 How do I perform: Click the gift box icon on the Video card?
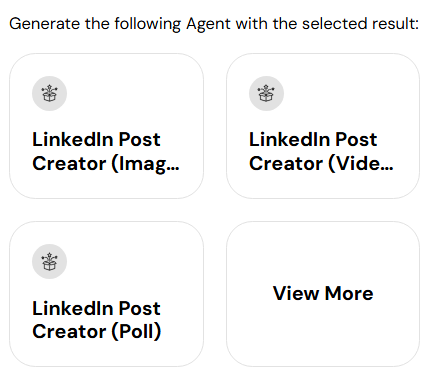(266, 93)
